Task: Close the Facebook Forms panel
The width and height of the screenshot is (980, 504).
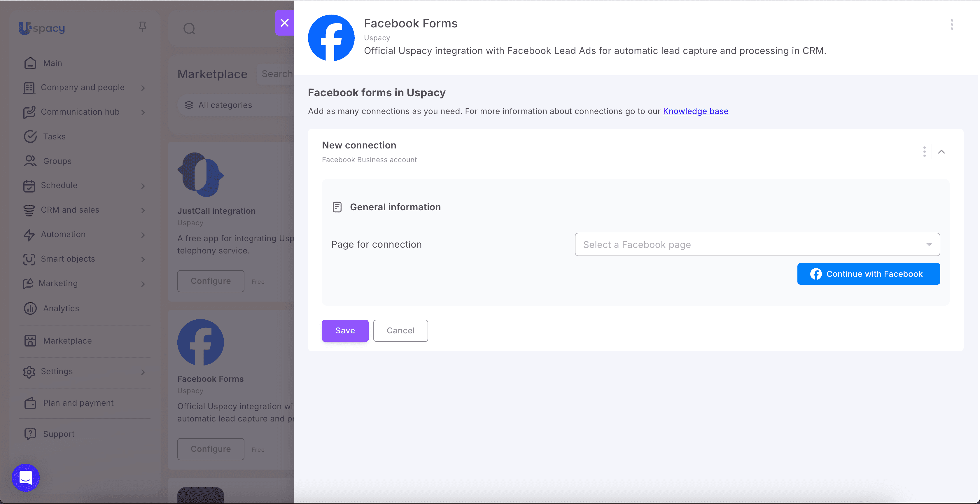Action: click(285, 23)
